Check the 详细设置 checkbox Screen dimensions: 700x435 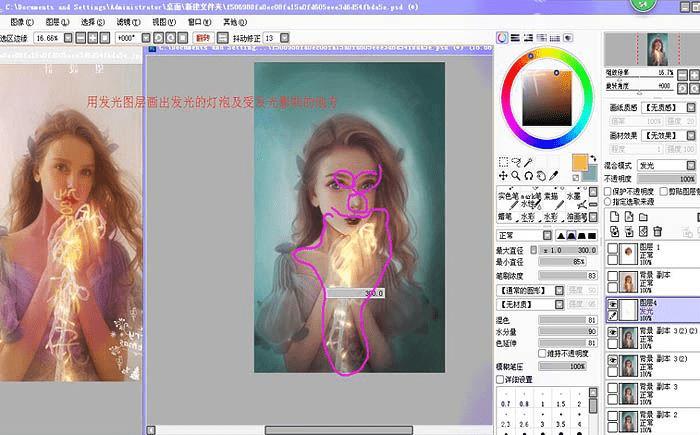500,380
